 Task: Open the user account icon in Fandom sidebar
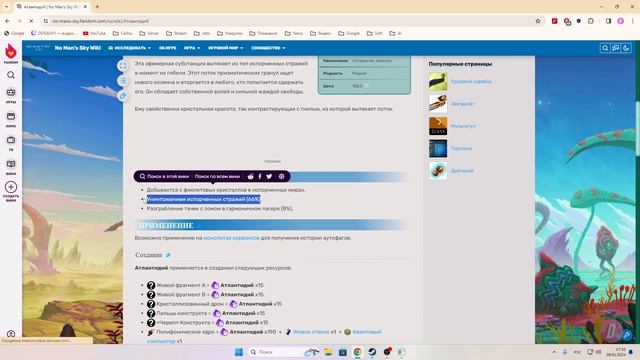11,334
